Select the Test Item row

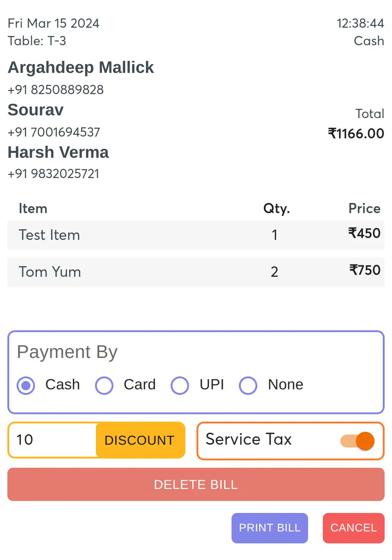click(196, 235)
